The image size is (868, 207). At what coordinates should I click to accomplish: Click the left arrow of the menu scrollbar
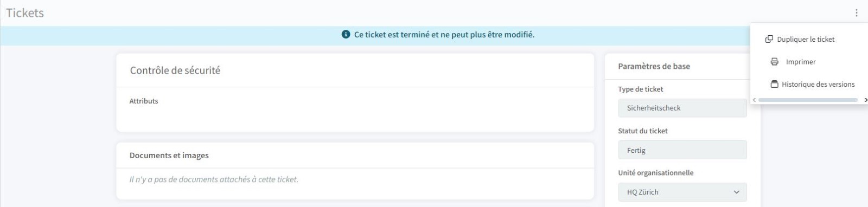pos(754,100)
